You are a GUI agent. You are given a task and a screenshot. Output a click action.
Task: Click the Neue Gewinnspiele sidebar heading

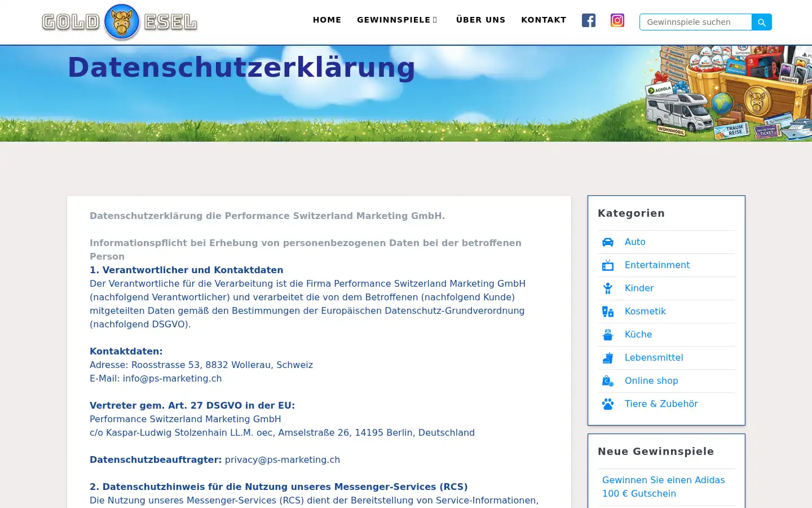click(656, 452)
